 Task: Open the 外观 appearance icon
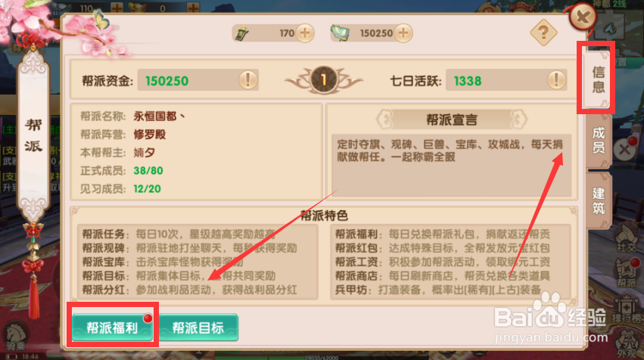627,344
